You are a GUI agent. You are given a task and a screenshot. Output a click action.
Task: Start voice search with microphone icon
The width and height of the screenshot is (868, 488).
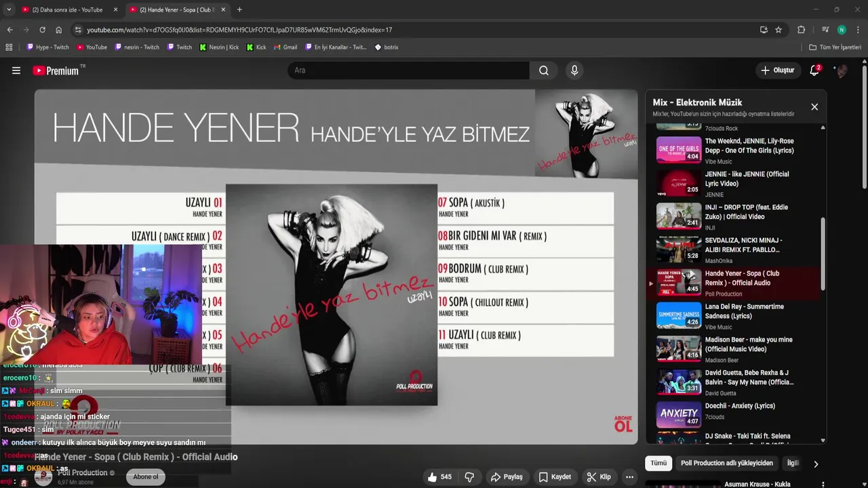(574, 70)
